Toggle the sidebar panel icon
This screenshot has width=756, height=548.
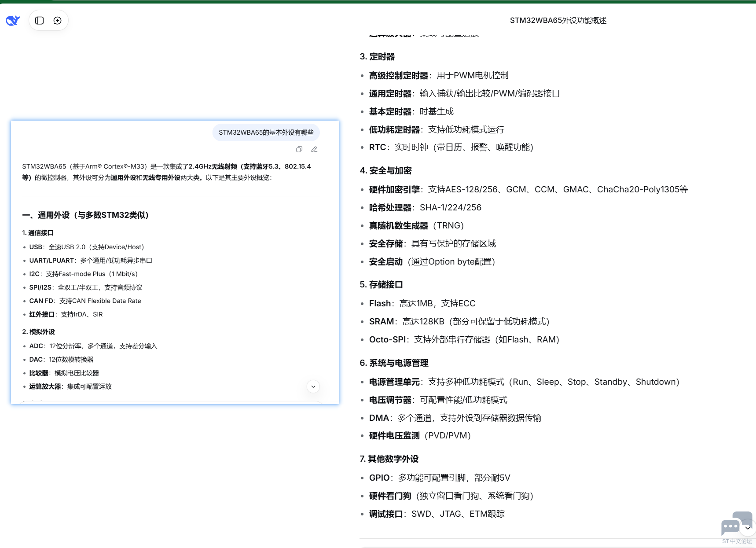tap(40, 20)
